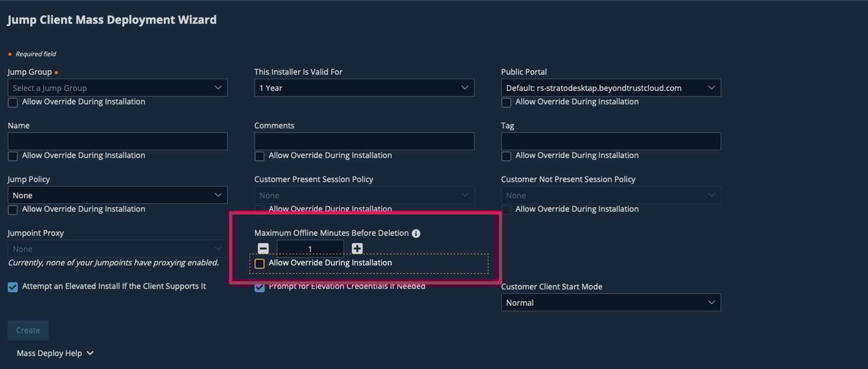This screenshot has height=369, width=868.
Task: Check Public Portal's Allow Override During Installation
Action: coord(506,103)
